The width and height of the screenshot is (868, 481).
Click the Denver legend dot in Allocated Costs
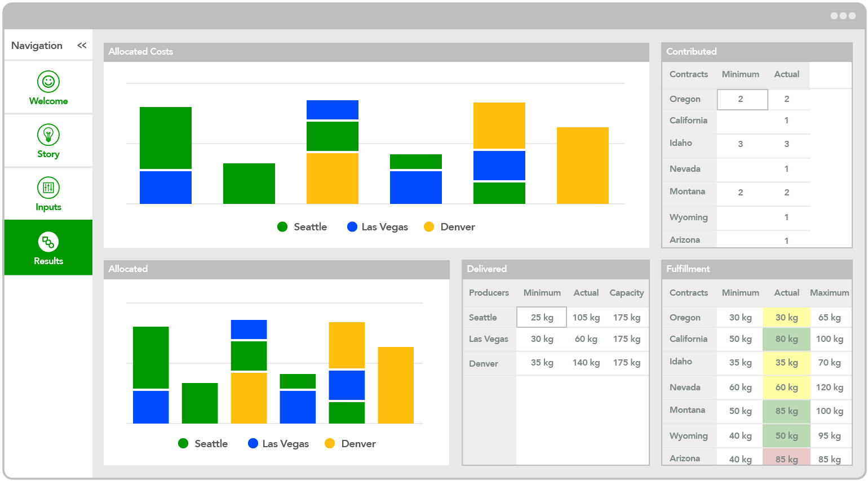[429, 227]
